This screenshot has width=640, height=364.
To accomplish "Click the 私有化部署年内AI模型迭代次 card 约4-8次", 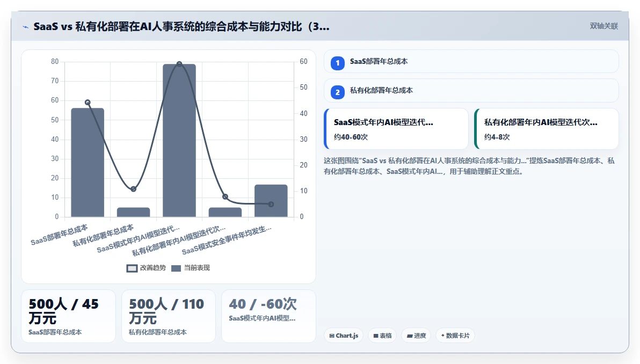I will click(547, 129).
